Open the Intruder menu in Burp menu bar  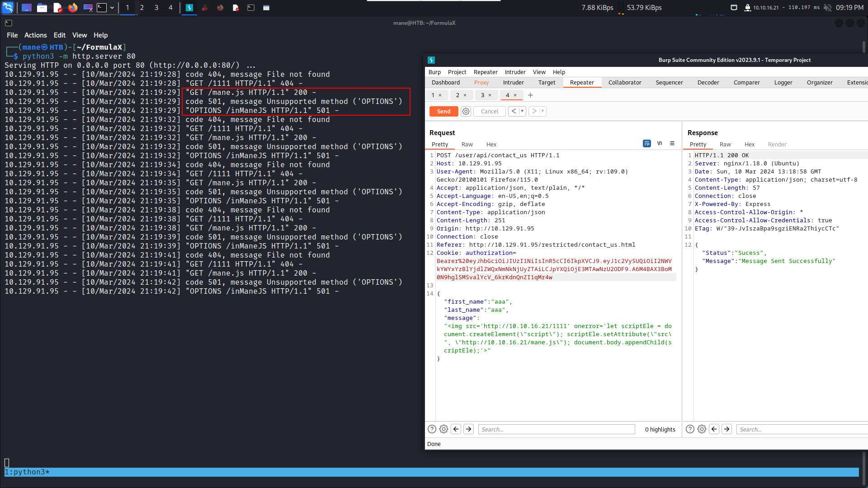tap(515, 72)
